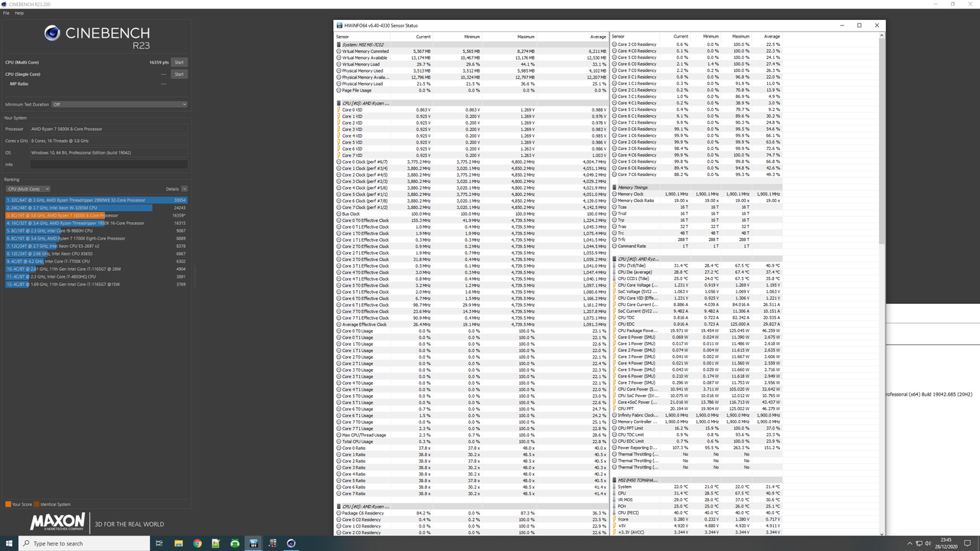Click the Core 7 VID voltage icon
Image resolution: width=980 pixels, height=551 pixels.
338,155
